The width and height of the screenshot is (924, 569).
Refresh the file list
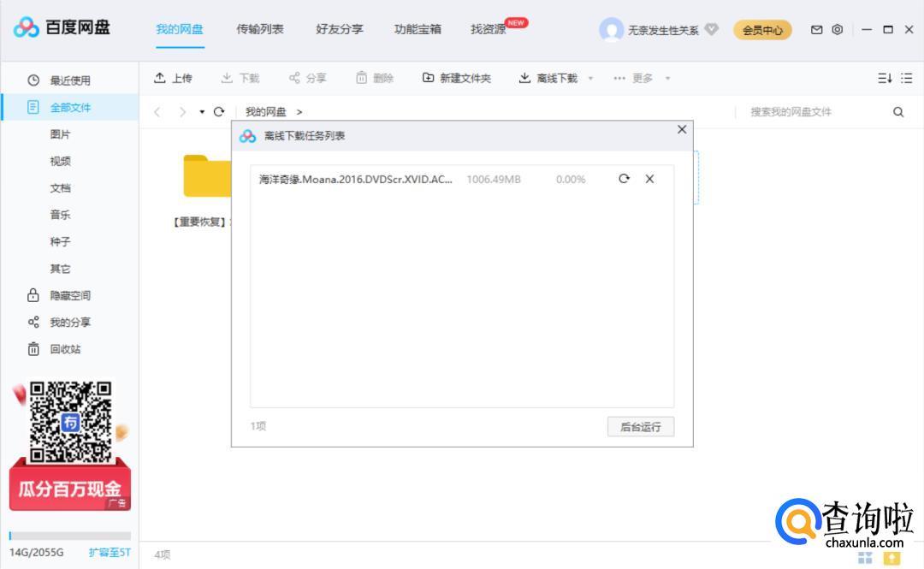[x=219, y=111]
